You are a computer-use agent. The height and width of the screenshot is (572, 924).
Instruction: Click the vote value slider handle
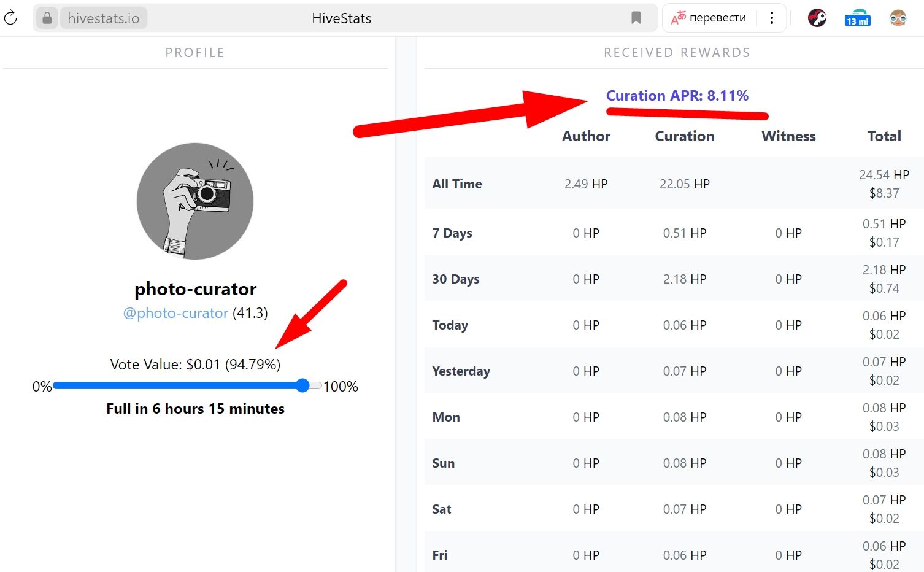(302, 385)
